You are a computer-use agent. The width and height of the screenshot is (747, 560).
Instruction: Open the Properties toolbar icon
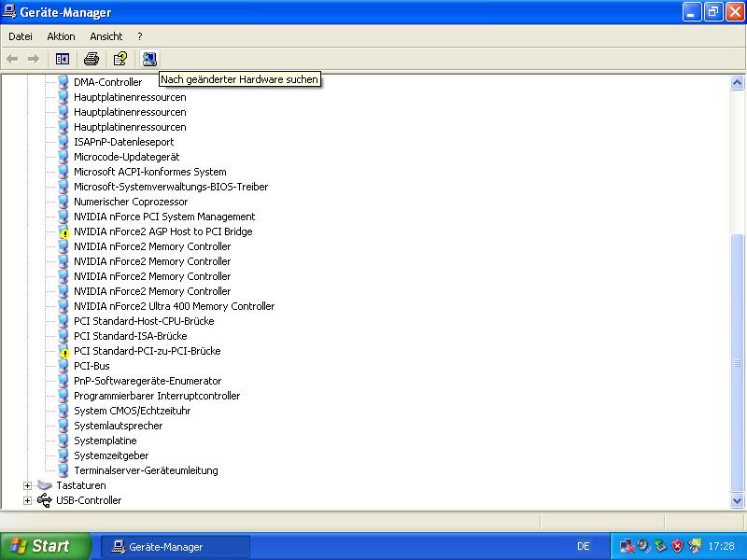[x=120, y=59]
